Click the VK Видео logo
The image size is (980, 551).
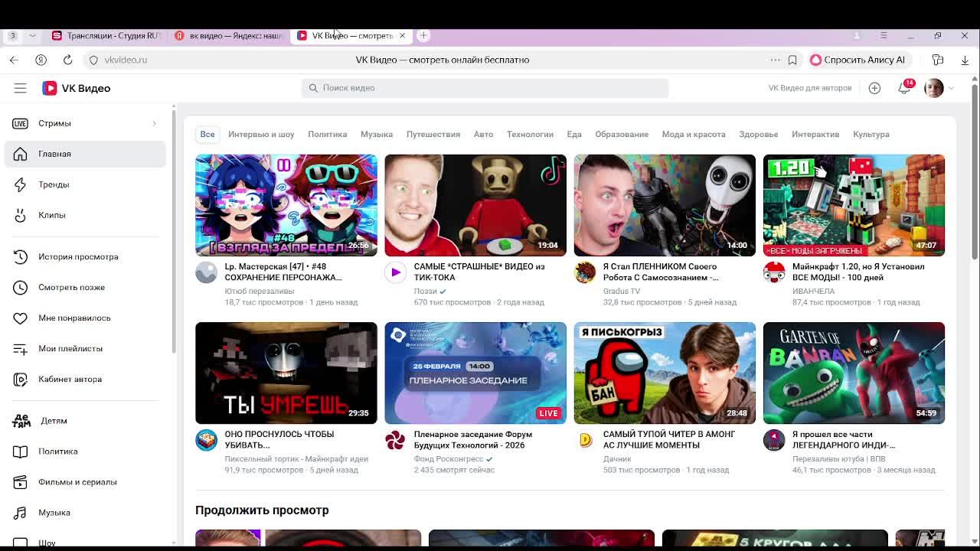[x=77, y=88]
